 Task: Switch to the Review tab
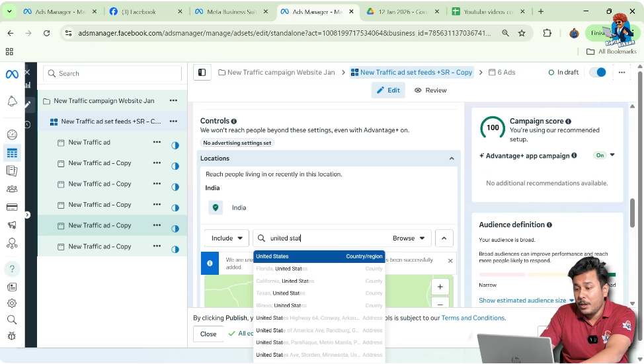point(430,91)
